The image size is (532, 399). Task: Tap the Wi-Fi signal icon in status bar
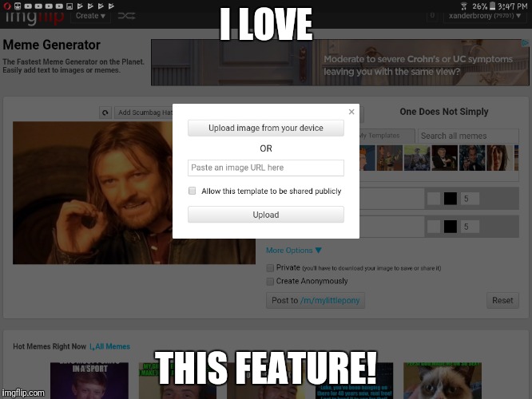[x=464, y=6]
